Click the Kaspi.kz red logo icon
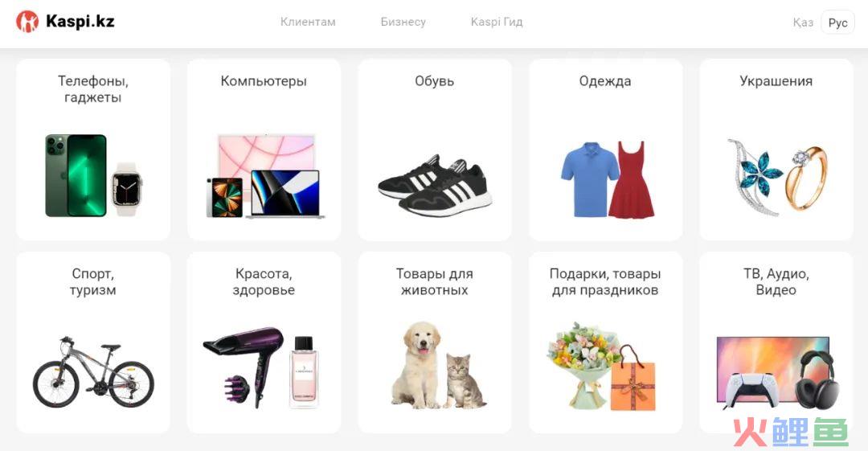 27,22
